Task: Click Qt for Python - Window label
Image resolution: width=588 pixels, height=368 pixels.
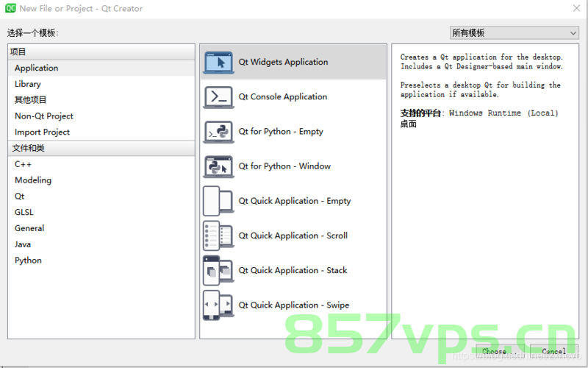Action: pos(284,166)
